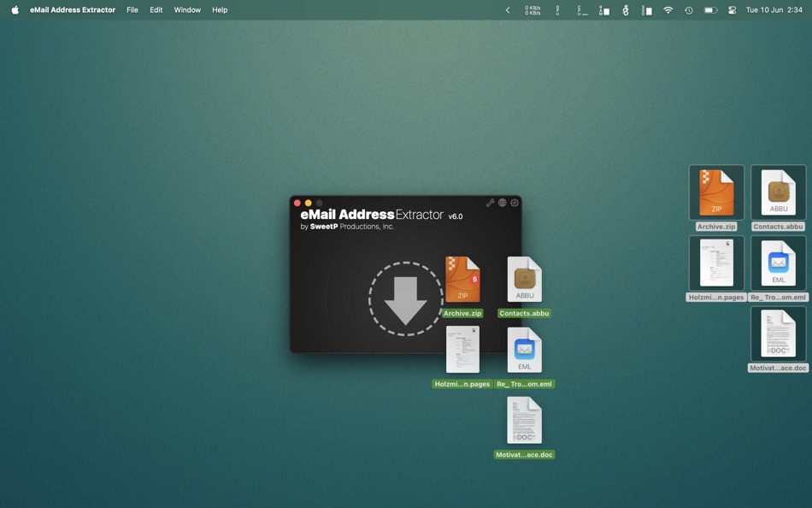Select the gray-labeled Holzmi...n.pages desktop file

coord(716,269)
